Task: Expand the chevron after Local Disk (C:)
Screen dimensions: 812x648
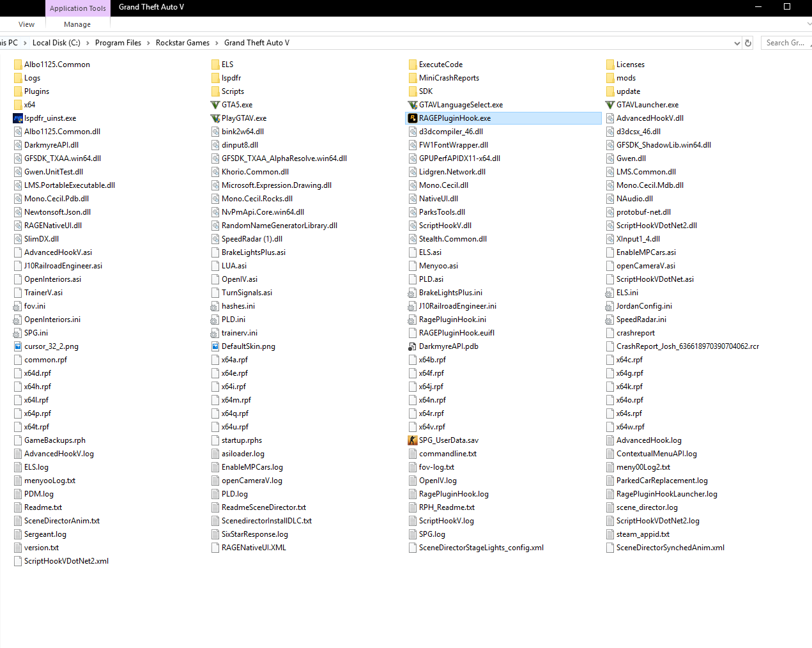Action: pyautogui.click(x=88, y=43)
